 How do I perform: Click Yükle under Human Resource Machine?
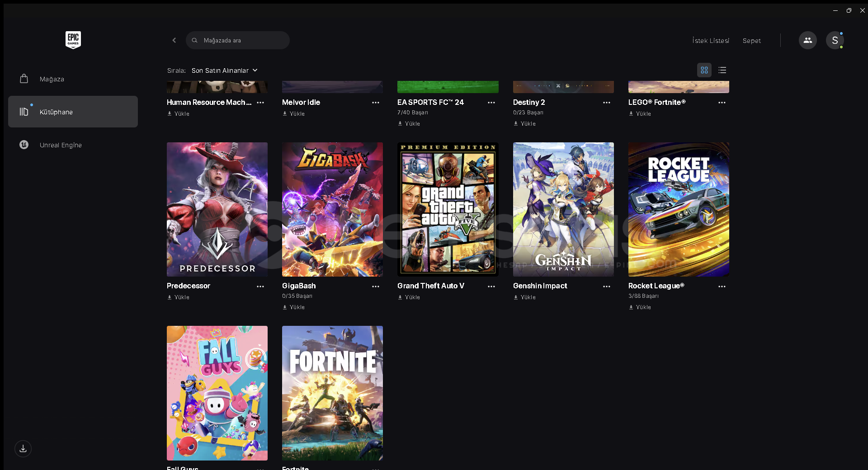[178, 114]
